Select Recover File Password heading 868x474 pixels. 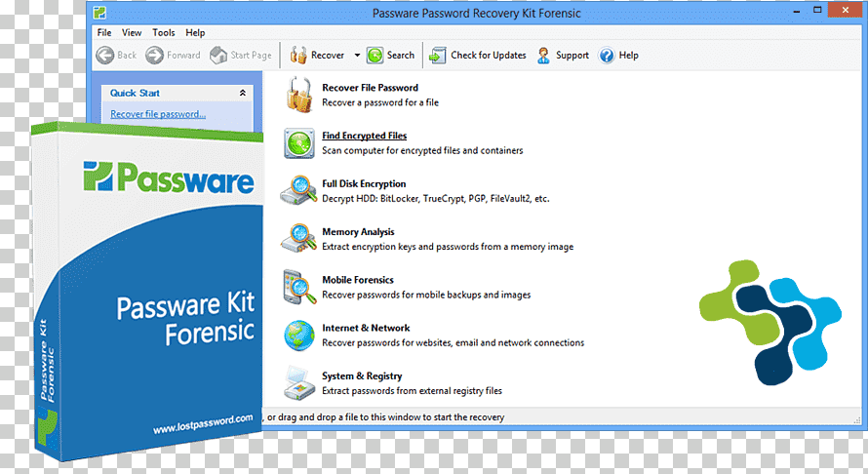tap(370, 88)
